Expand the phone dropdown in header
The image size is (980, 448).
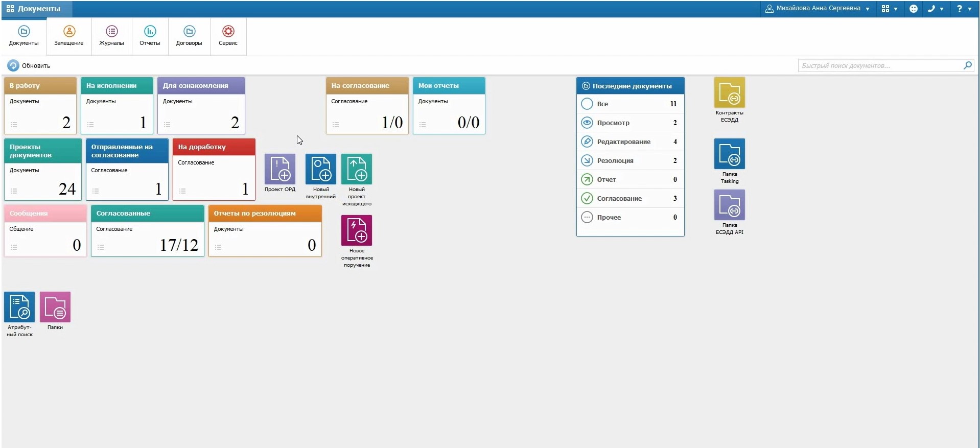[936, 9]
